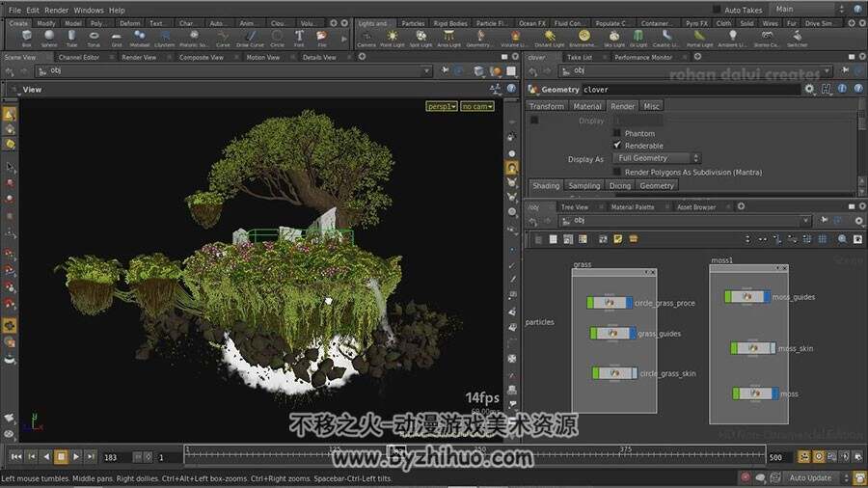Add a Spot Light from shelf

point(420,39)
